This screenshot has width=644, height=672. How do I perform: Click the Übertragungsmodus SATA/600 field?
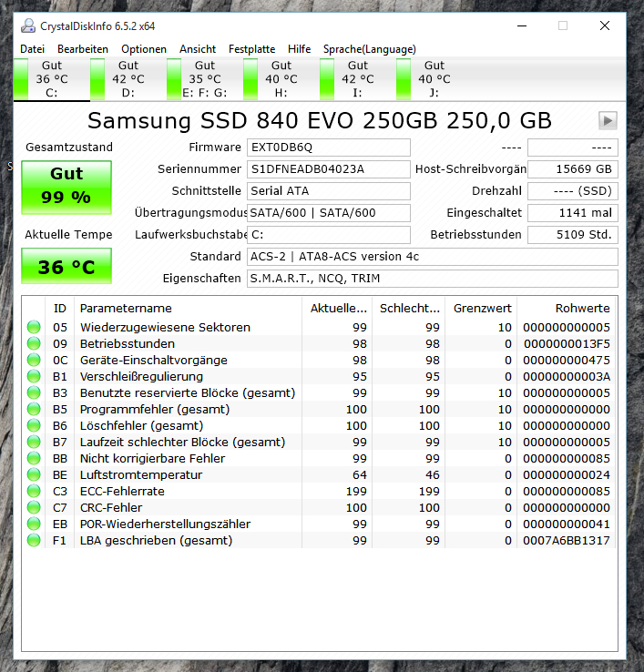[x=329, y=213]
